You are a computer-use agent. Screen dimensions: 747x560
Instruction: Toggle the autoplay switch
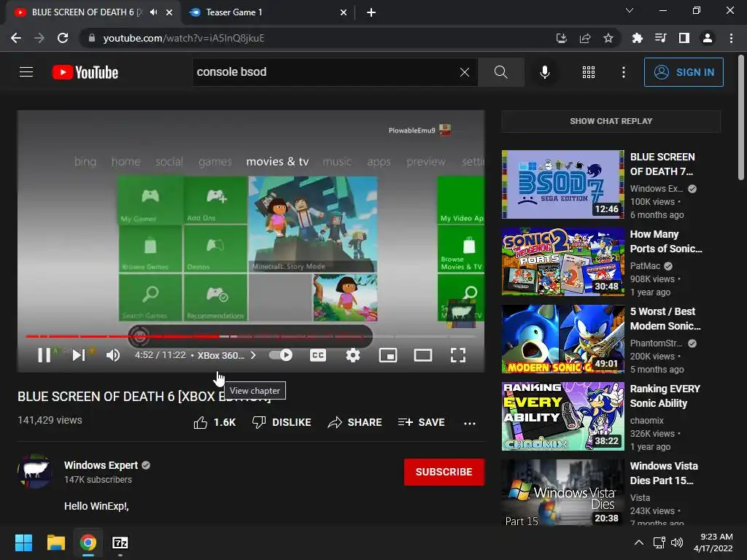click(281, 355)
